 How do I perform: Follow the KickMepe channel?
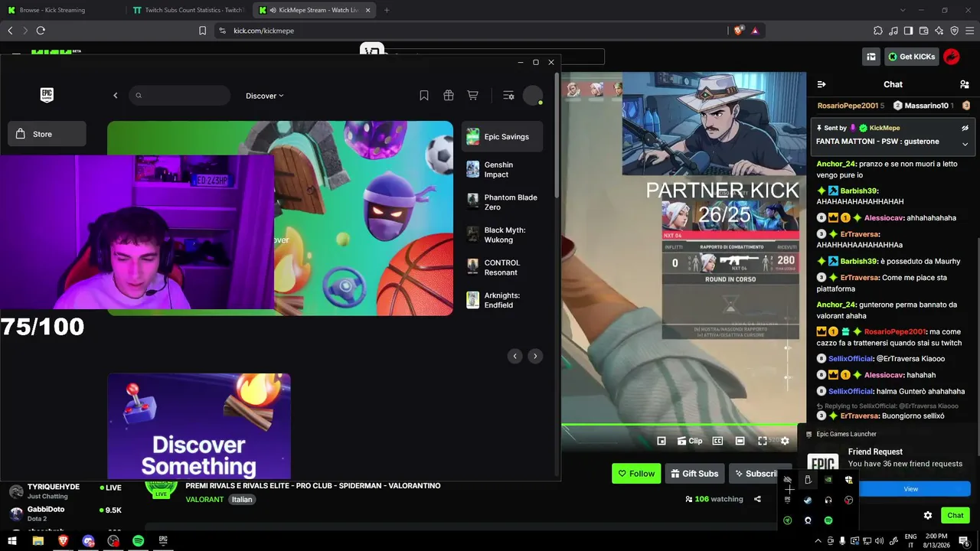point(636,474)
